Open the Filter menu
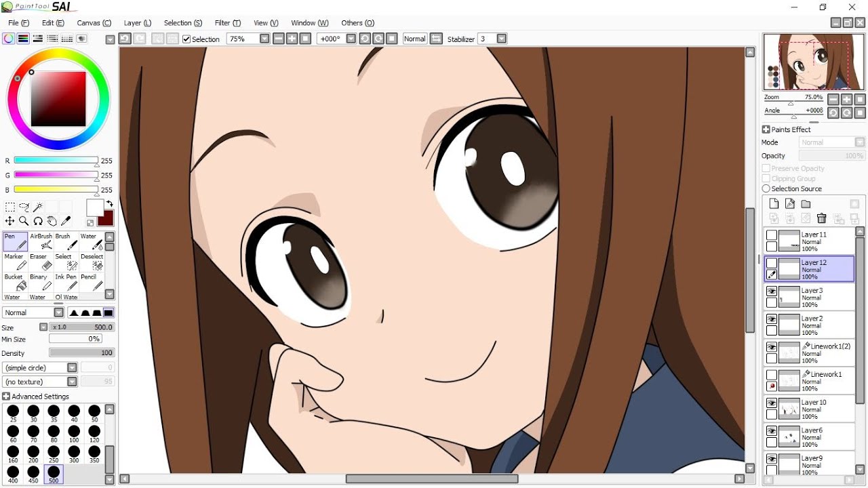 (x=227, y=23)
